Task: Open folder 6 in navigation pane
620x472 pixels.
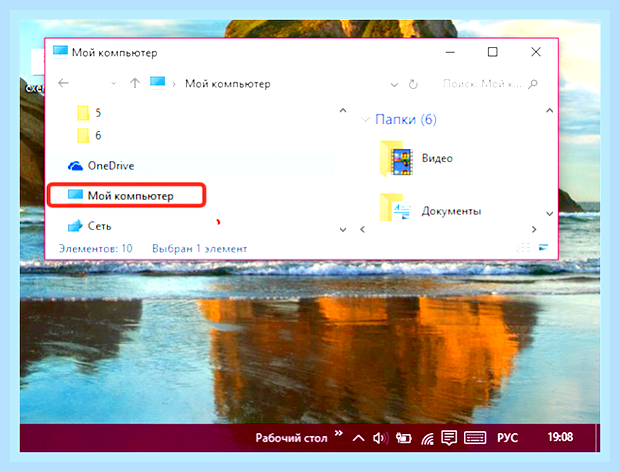Action: pos(89,136)
